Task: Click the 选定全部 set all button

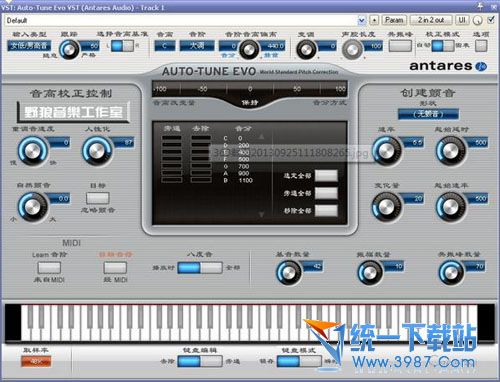Action: coord(326,176)
